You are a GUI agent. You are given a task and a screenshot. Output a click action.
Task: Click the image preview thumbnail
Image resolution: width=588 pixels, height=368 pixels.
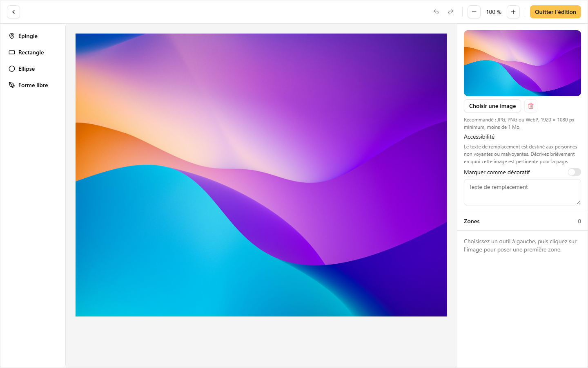(522, 63)
